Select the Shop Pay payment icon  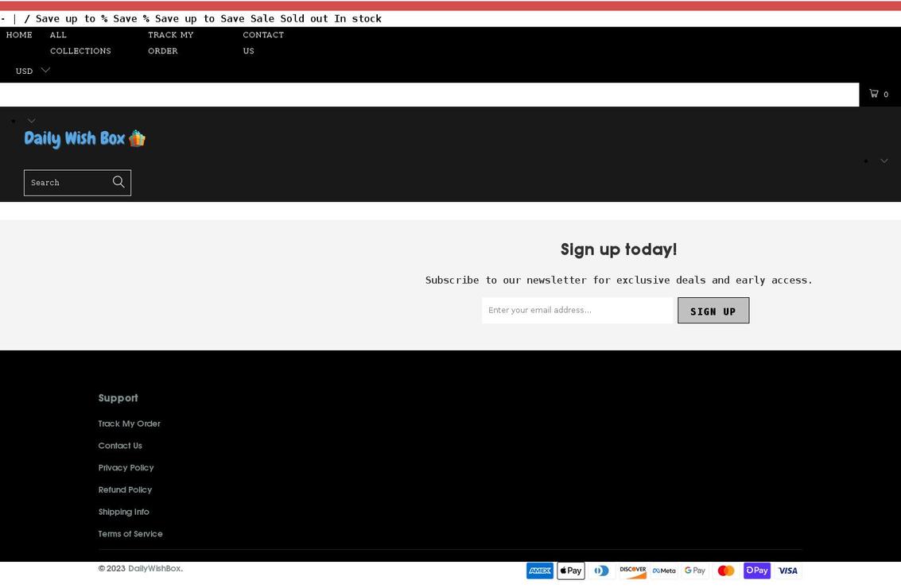pyautogui.click(x=757, y=571)
